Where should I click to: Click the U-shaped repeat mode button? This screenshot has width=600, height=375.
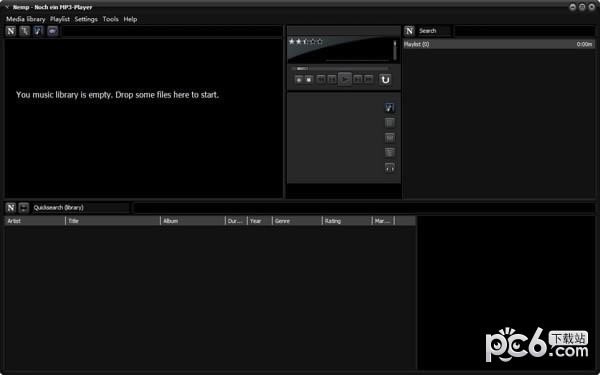[385, 80]
